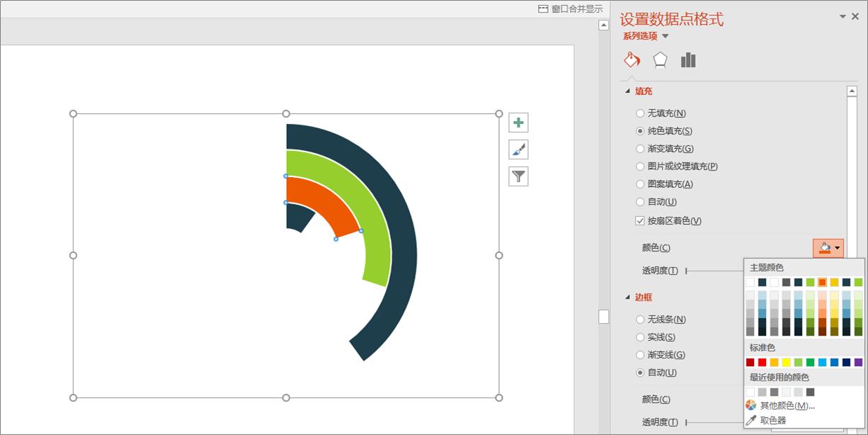Choose the 渐变填充 fill option

[640, 149]
